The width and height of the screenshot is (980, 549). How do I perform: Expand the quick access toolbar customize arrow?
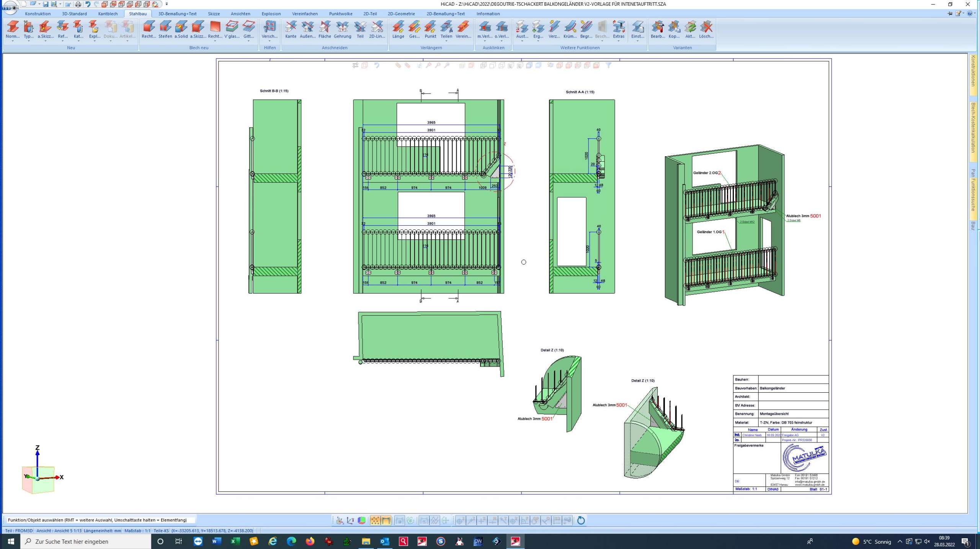pos(167,4)
